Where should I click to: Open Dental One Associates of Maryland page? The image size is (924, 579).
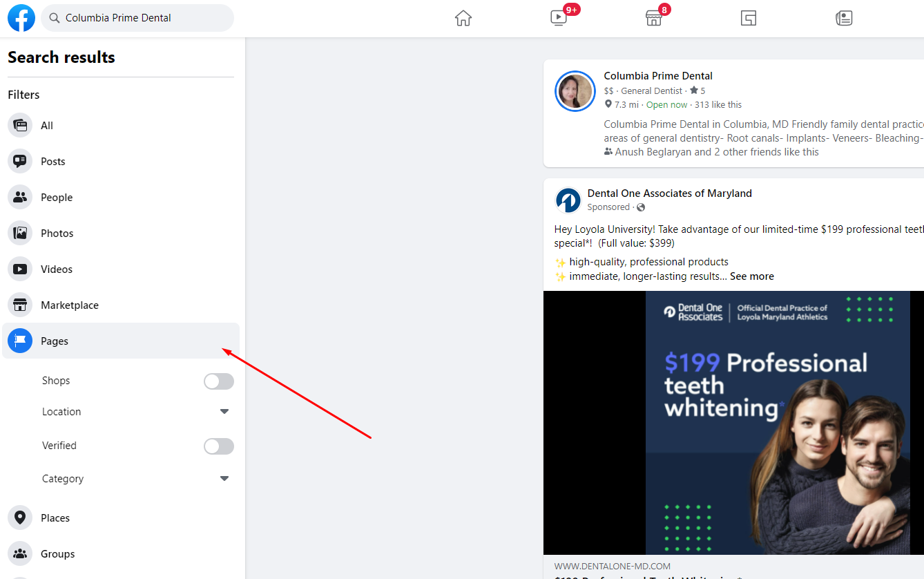pyautogui.click(x=669, y=193)
